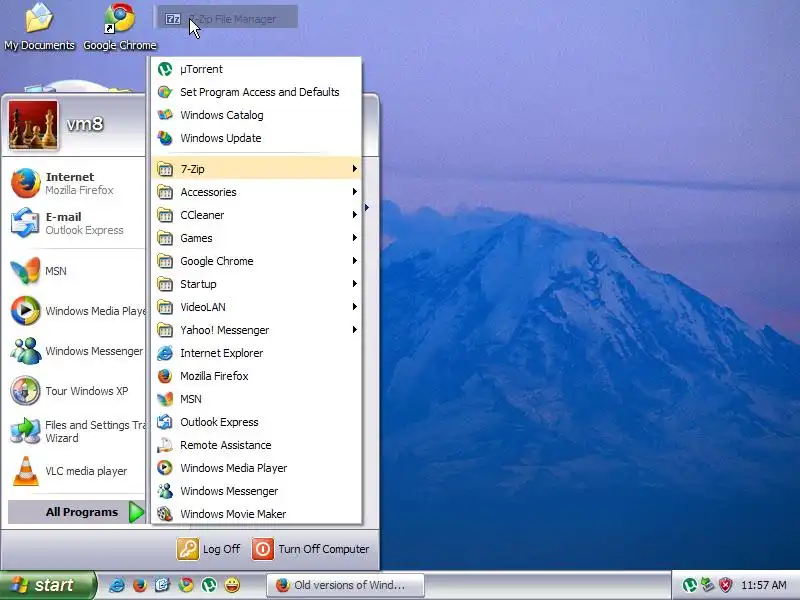Image resolution: width=800 pixels, height=600 pixels.
Task: Open Internet Mozilla Firefox pinned item
Action: (x=76, y=183)
